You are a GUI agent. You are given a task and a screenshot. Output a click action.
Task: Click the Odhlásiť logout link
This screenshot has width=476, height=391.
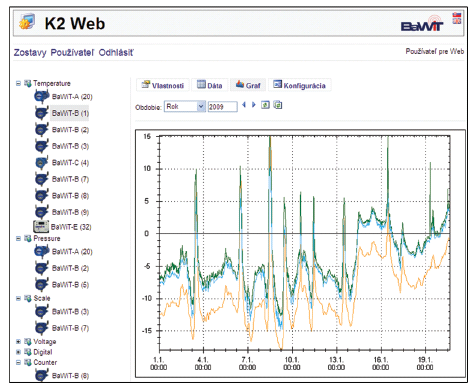coord(116,53)
